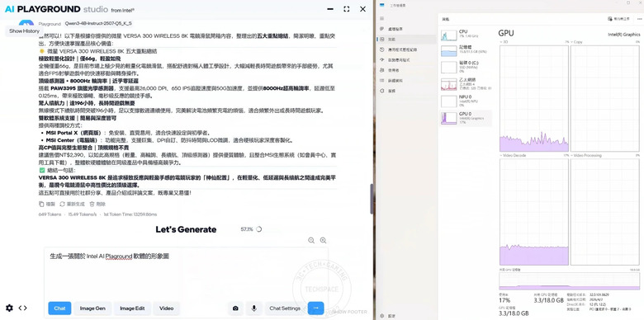The image size is (644, 320).
Task: Click the GPU heading in Task Manager
Action: tap(506, 33)
